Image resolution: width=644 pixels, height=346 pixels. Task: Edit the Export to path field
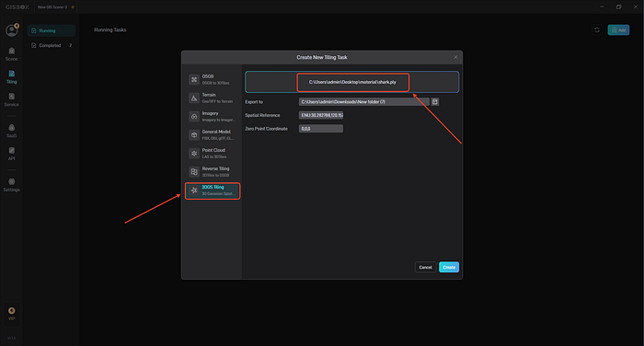(364, 101)
